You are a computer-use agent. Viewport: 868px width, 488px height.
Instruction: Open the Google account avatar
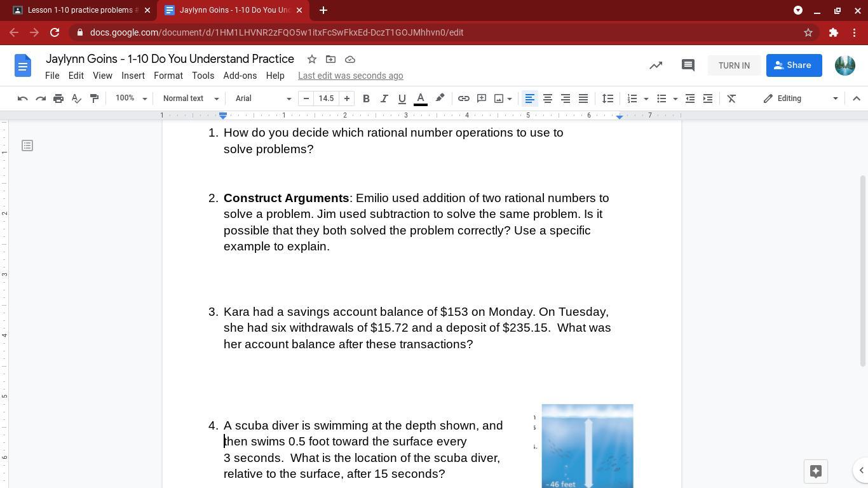click(x=845, y=65)
